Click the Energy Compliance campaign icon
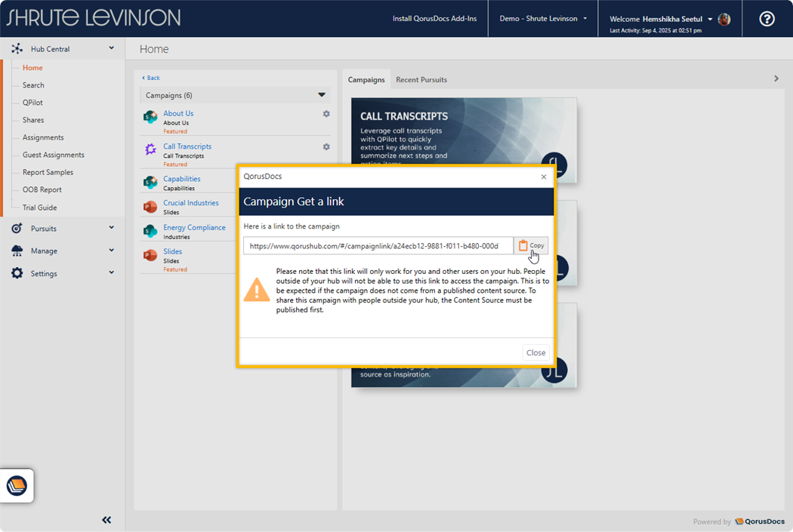The image size is (793, 532). [150, 231]
